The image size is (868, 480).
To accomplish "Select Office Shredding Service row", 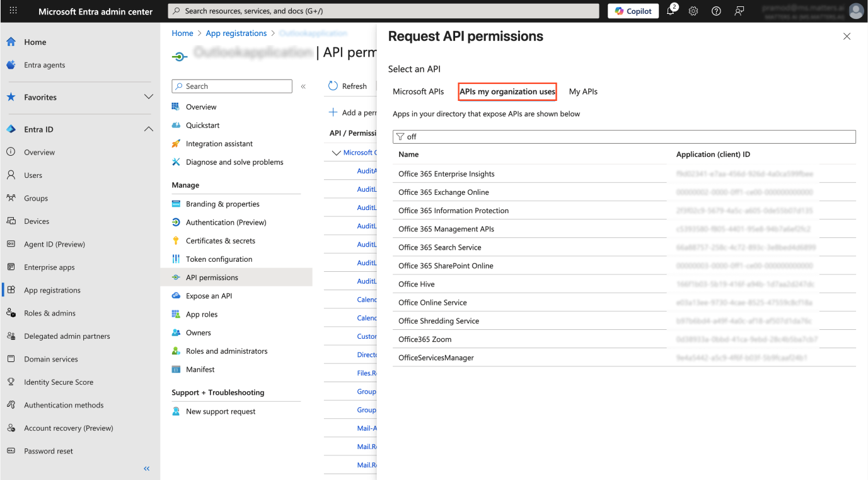I will (624, 321).
